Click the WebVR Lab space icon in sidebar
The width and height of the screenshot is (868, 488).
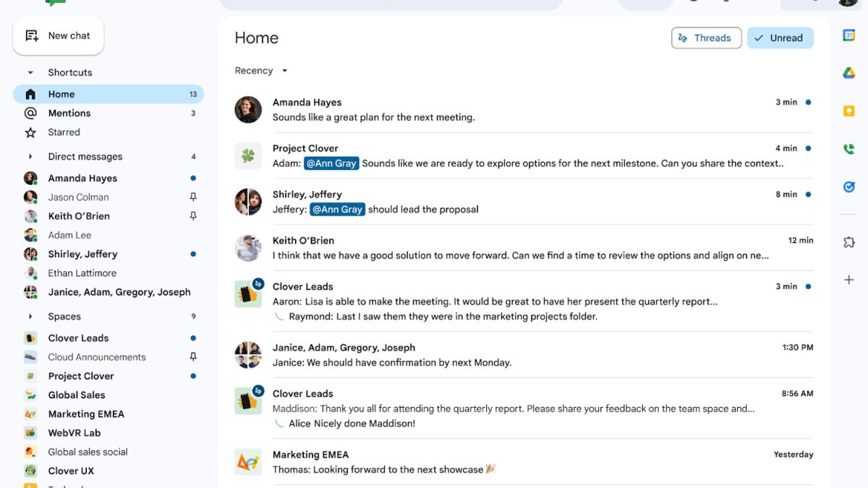click(30, 433)
